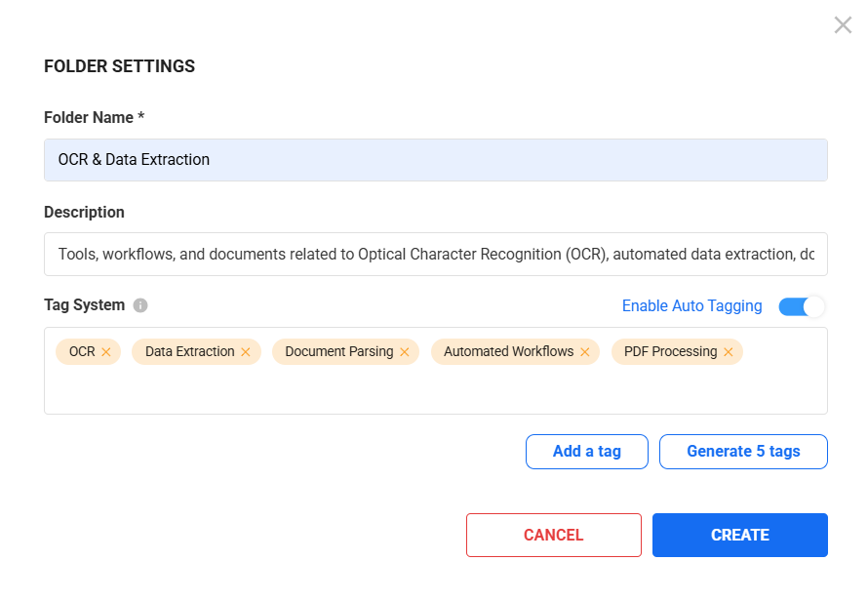Remove the Data Extraction tag
Viewport: 868px width, 601px height.
tap(246, 352)
